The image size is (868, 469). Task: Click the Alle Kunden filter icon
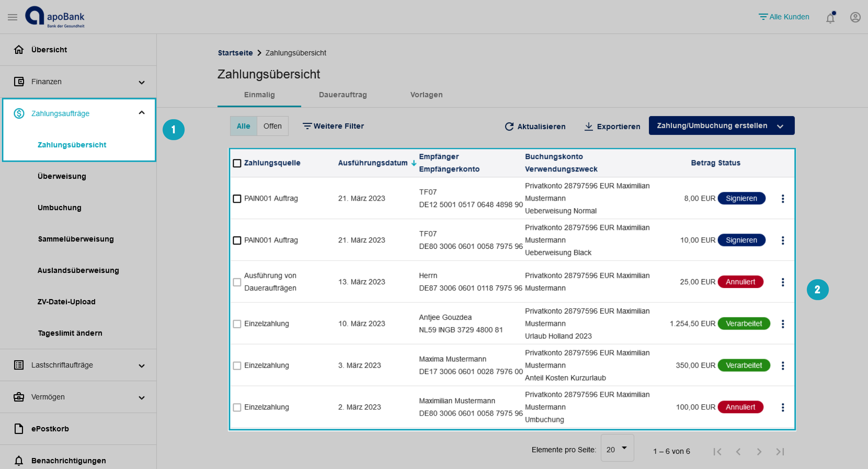point(763,17)
